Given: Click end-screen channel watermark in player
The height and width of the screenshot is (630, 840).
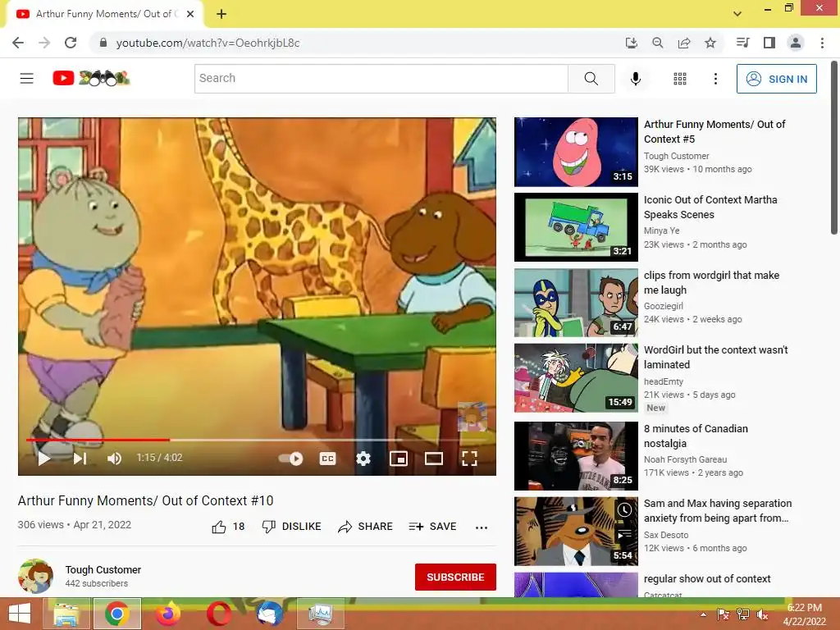Looking at the screenshot, I should pyautogui.click(x=472, y=416).
